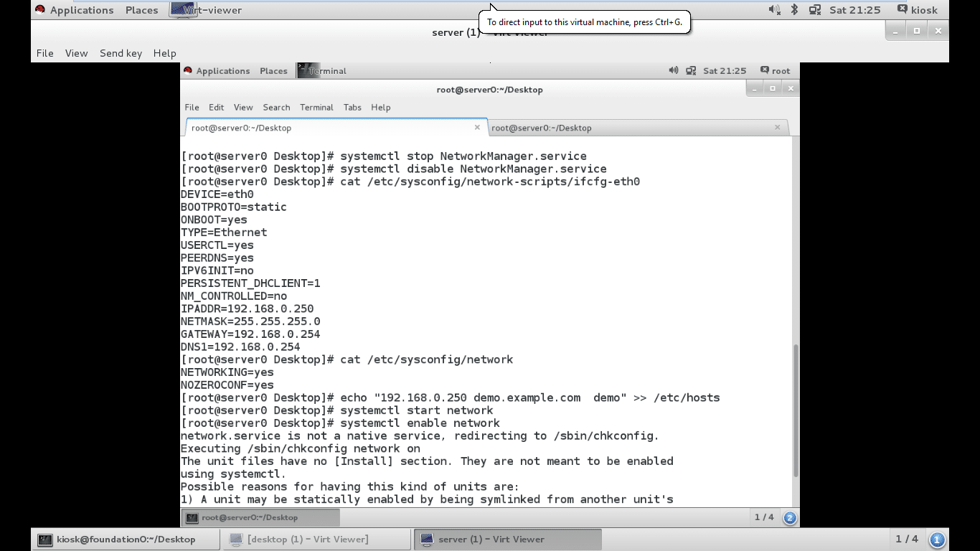Click the text NM_CONTROLLED=no
Image resolution: width=980 pixels, height=551 pixels.
pos(234,296)
